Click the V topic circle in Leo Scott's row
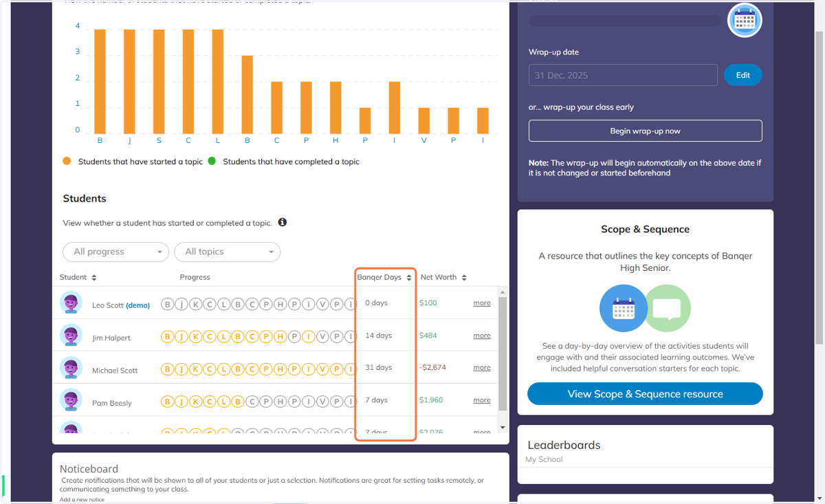Viewport: 825px width, 504px height. (x=322, y=304)
